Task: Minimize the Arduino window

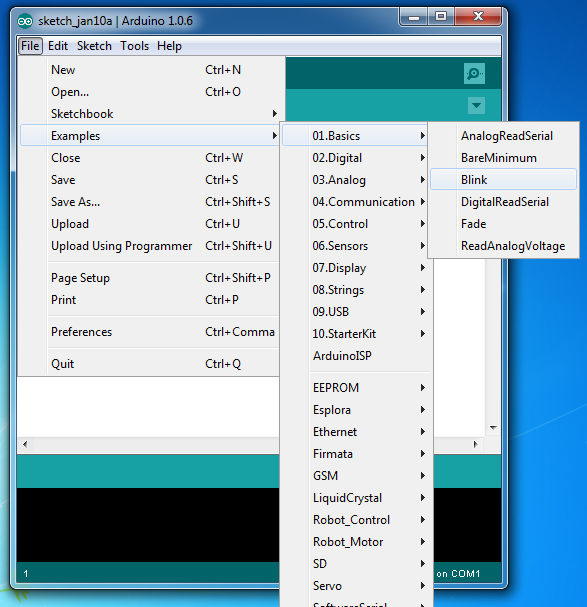Action: 414,17
